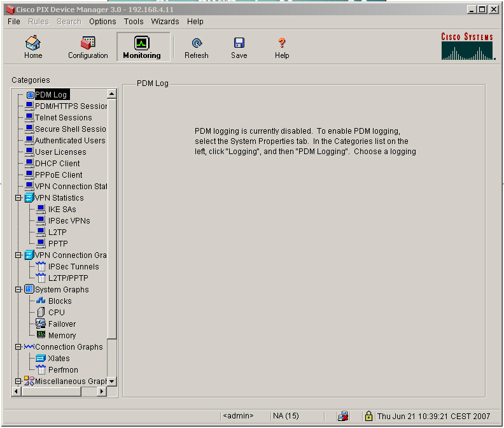
Task: Open the Wizards menu
Action: click(165, 22)
